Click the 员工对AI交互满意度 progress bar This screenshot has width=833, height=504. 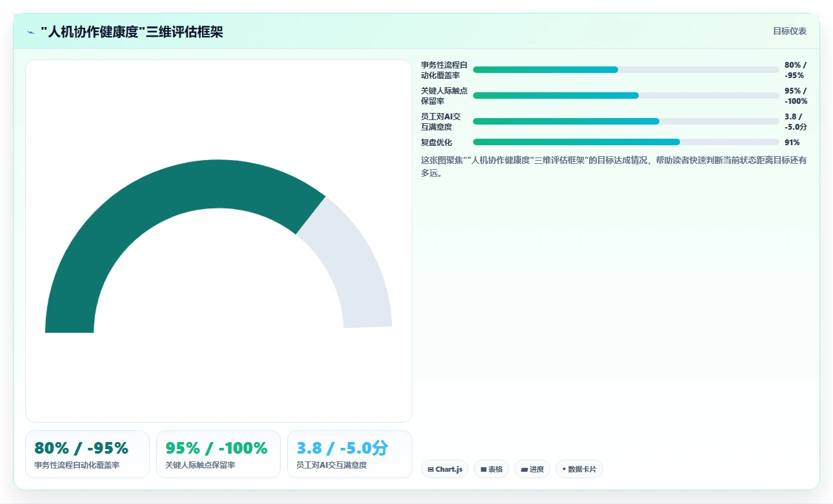click(626, 121)
